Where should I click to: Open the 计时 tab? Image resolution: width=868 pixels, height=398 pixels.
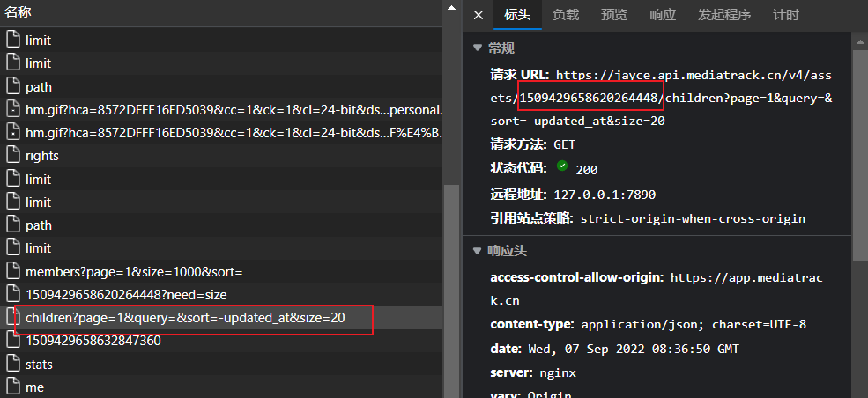[786, 15]
